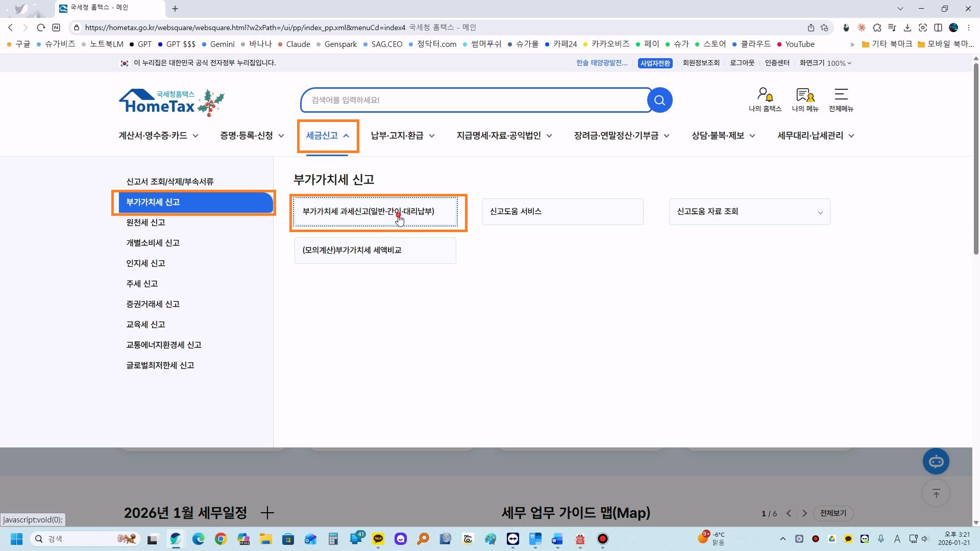
Task: Expand 2026년 1월 세무일정 plus icon
Action: [x=267, y=513]
